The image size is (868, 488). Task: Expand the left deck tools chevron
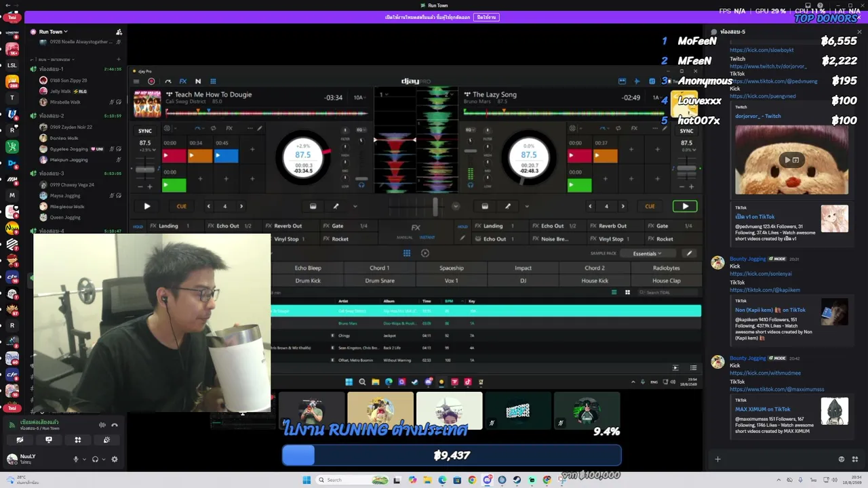(x=355, y=206)
